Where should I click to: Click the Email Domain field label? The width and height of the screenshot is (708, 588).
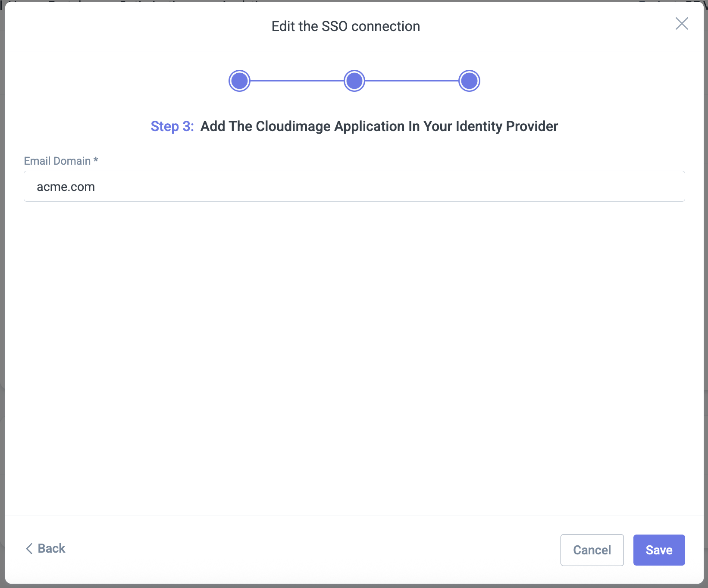point(57,161)
